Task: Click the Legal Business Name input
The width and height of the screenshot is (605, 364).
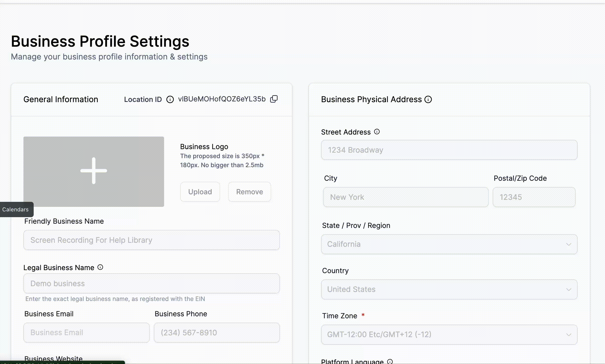Action: click(x=152, y=283)
